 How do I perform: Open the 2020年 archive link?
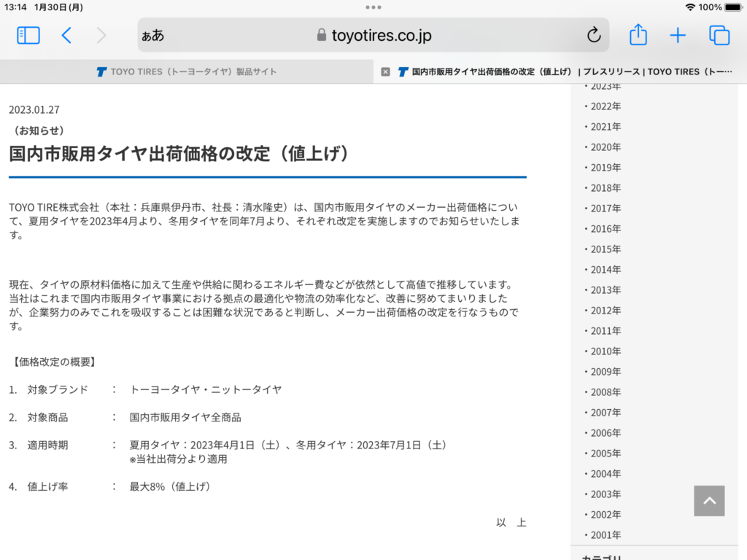point(605,147)
